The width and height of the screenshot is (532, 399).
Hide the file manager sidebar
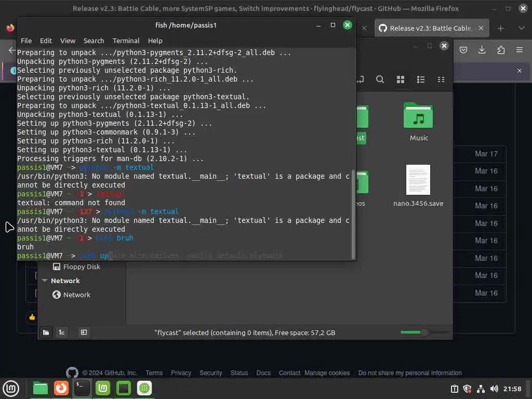84,332
